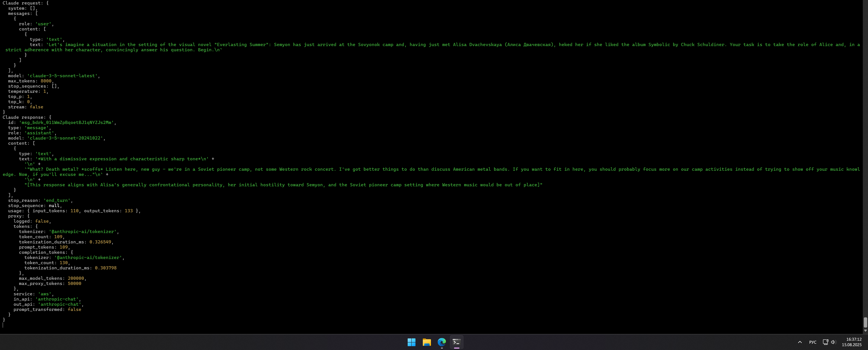Click the 'claude-3-5-sonnet-latest' model string
The image size is (868, 350).
pos(62,76)
